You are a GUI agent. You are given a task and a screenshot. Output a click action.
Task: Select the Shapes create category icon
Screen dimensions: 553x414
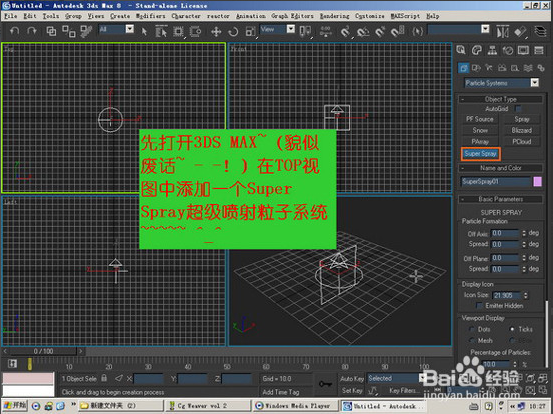click(476, 68)
